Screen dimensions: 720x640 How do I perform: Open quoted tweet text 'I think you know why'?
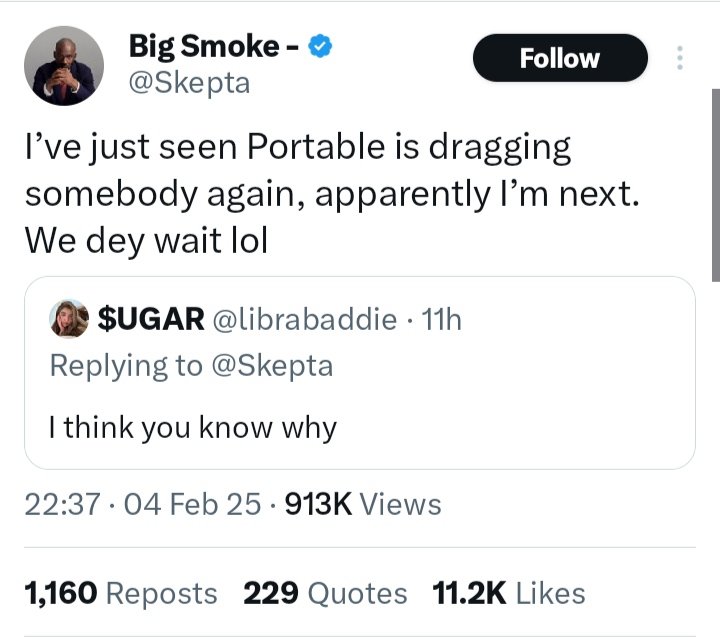pos(193,428)
